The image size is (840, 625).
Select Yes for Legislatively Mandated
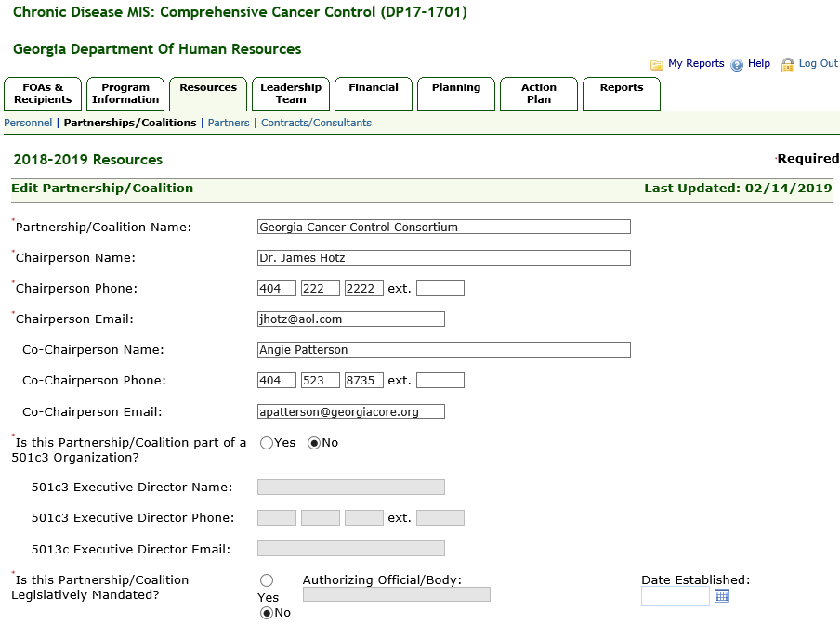point(267,580)
